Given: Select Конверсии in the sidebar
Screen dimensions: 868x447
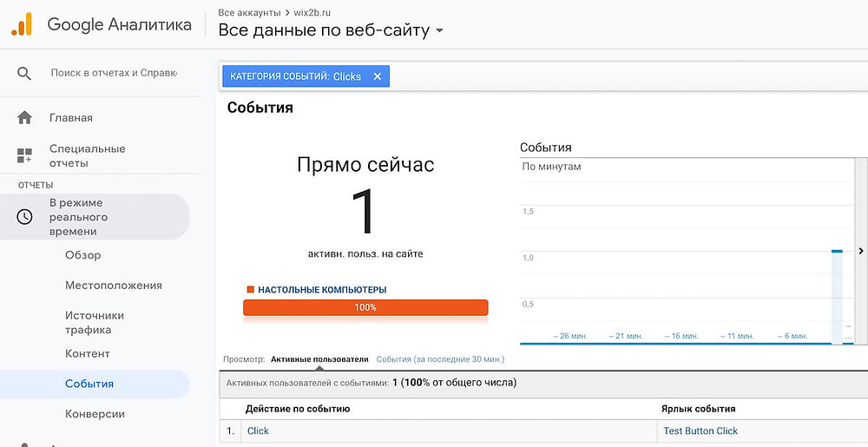Looking at the screenshot, I should click(x=95, y=414).
